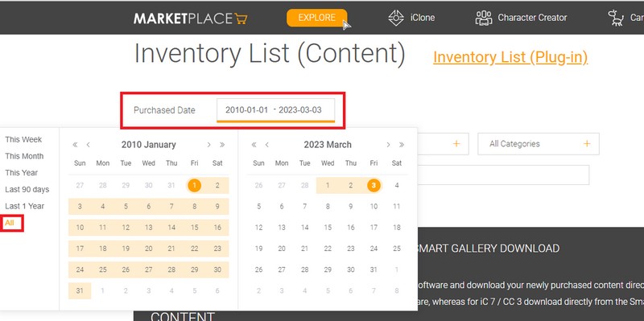The height and width of the screenshot is (321, 644).
Task: Pick January 24 in the 2010 calendar
Action: (80, 270)
